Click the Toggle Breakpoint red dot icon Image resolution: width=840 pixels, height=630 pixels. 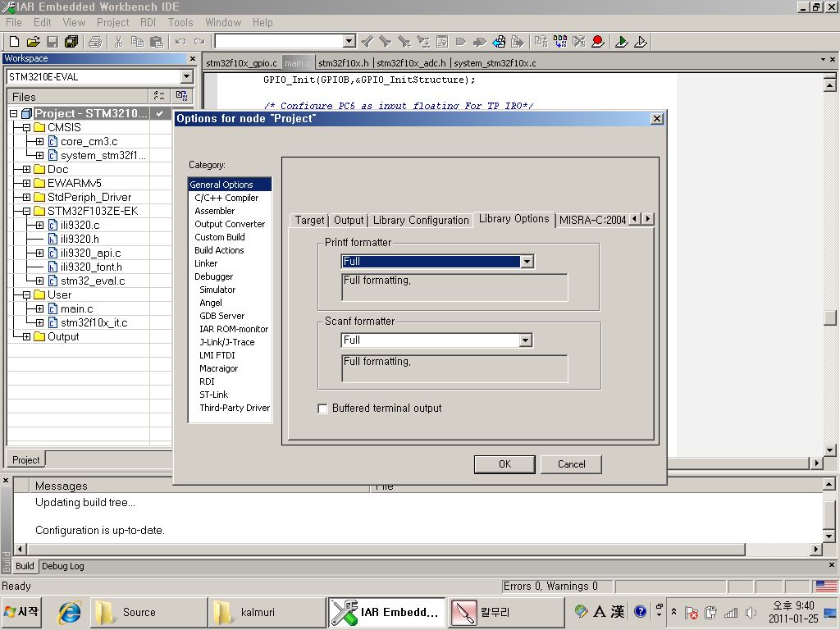click(598, 41)
